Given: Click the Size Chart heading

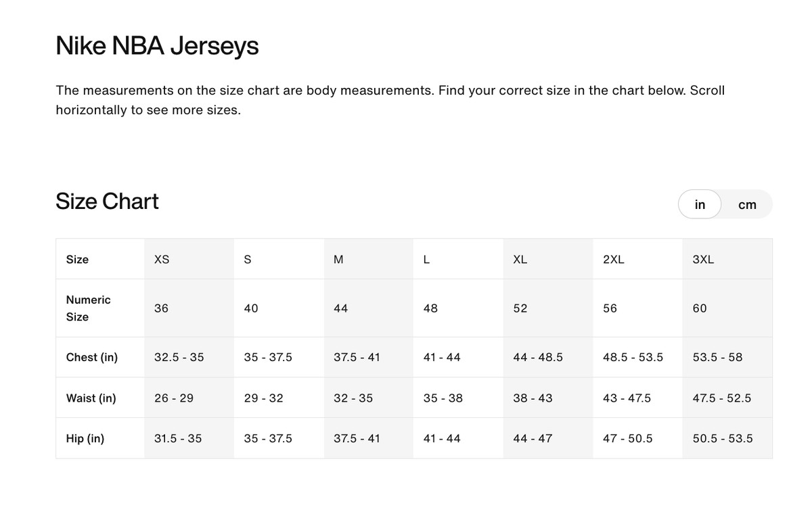Looking at the screenshot, I should click(x=107, y=202).
